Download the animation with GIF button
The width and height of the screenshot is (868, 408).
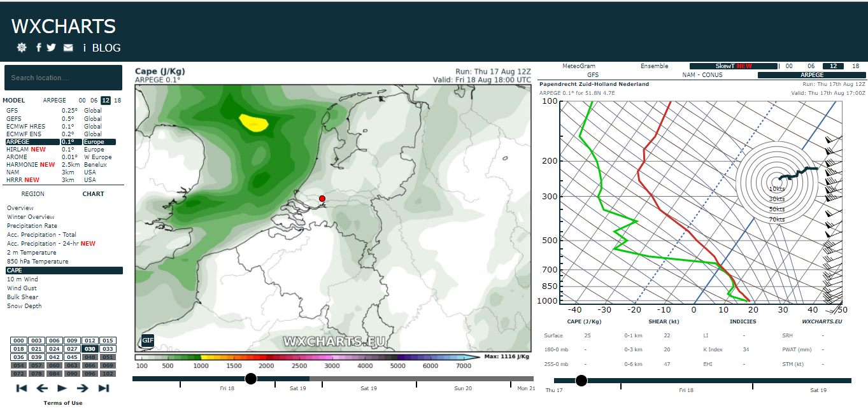click(x=148, y=341)
